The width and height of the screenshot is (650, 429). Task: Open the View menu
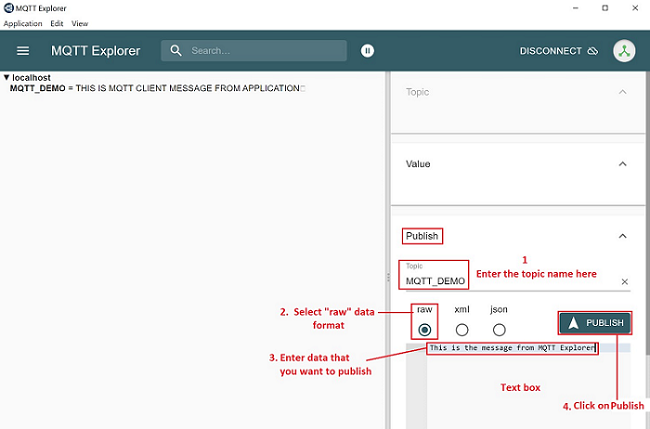(80, 23)
